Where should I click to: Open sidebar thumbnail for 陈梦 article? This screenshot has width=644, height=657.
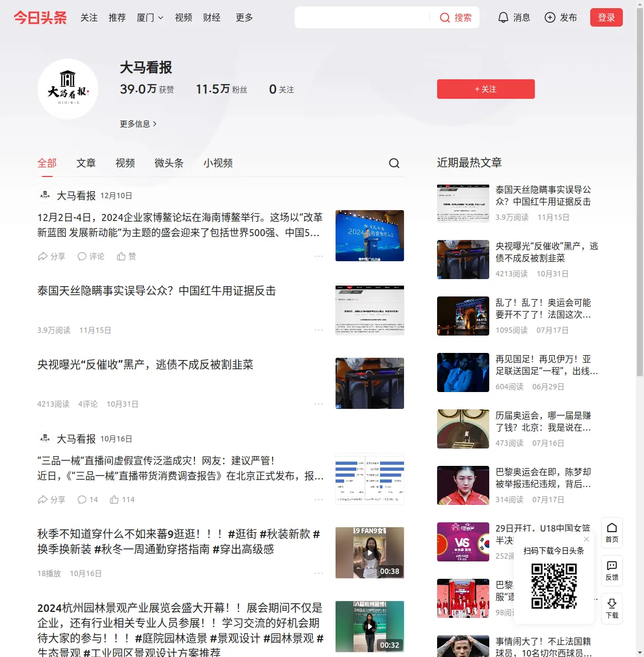(463, 485)
